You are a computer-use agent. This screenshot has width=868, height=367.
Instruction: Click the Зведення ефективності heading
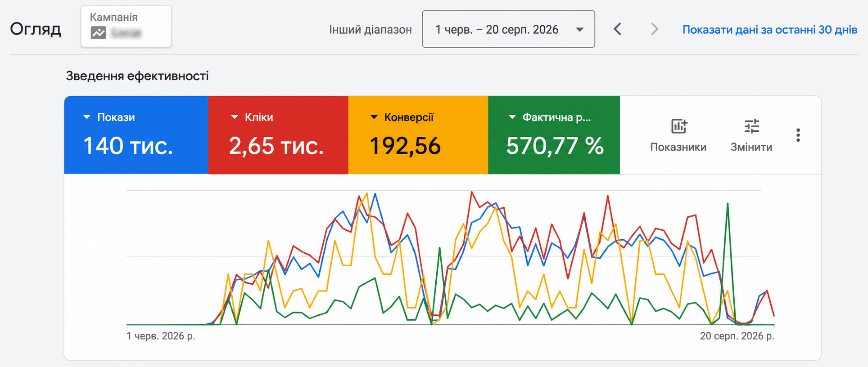pos(137,76)
